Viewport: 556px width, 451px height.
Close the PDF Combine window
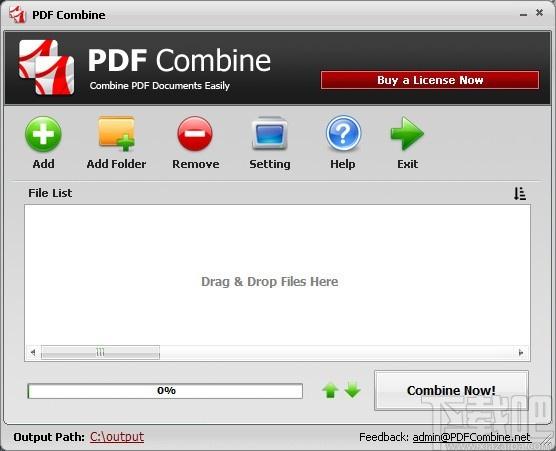coord(539,13)
